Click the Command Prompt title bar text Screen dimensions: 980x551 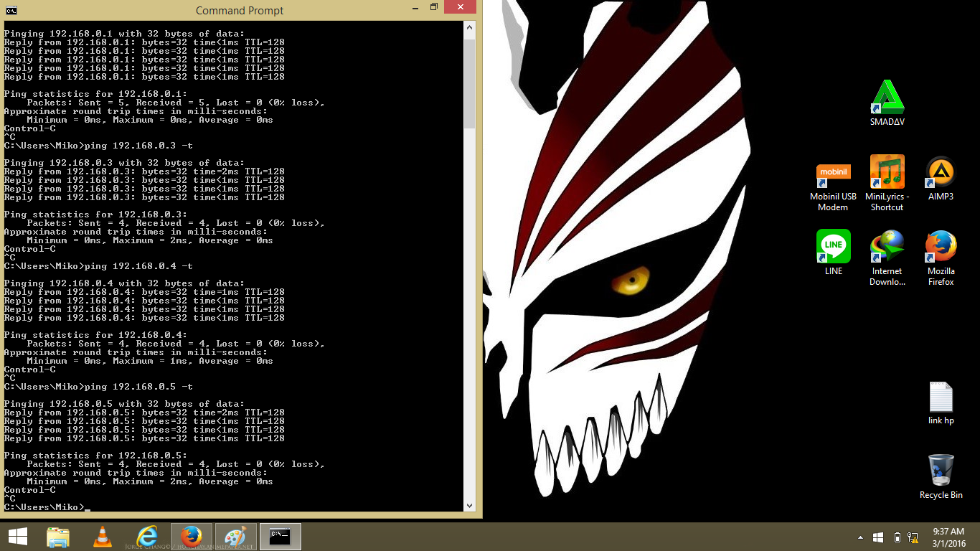point(240,11)
